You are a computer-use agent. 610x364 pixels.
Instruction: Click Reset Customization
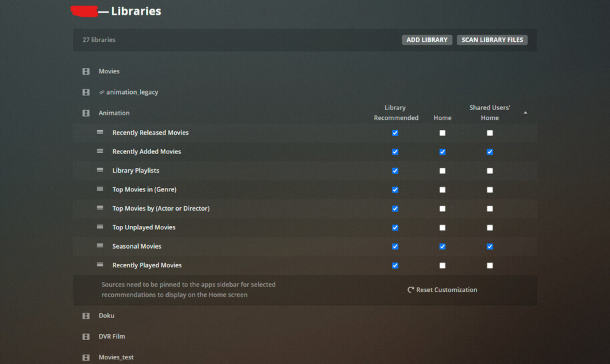442,290
